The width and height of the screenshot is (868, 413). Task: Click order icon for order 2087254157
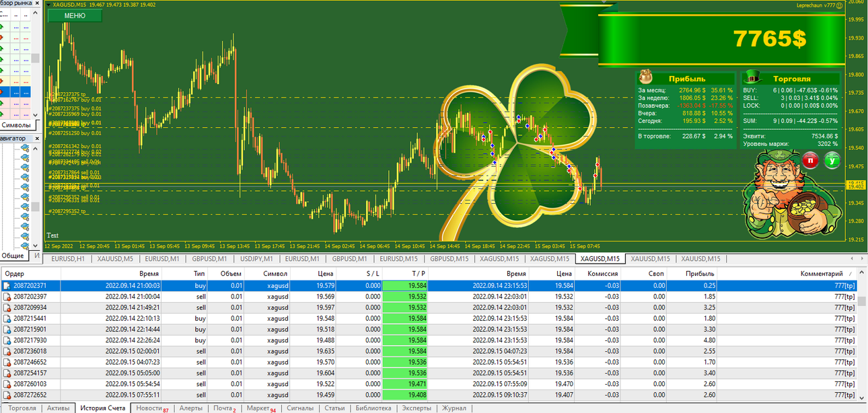7,373
